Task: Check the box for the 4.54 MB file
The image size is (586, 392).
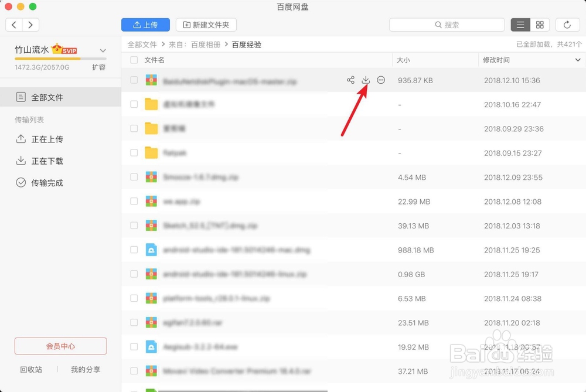Action: [x=134, y=177]
